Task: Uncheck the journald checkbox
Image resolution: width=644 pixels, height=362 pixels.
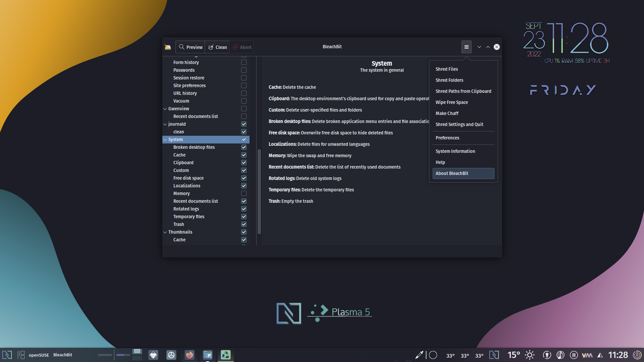Action: (244, 124)
